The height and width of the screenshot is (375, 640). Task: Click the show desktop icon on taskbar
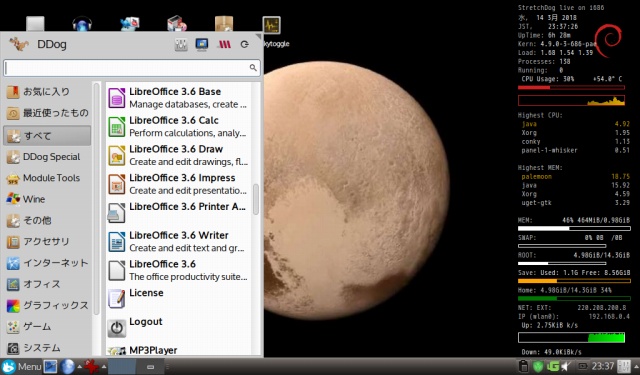pos(51,366)
